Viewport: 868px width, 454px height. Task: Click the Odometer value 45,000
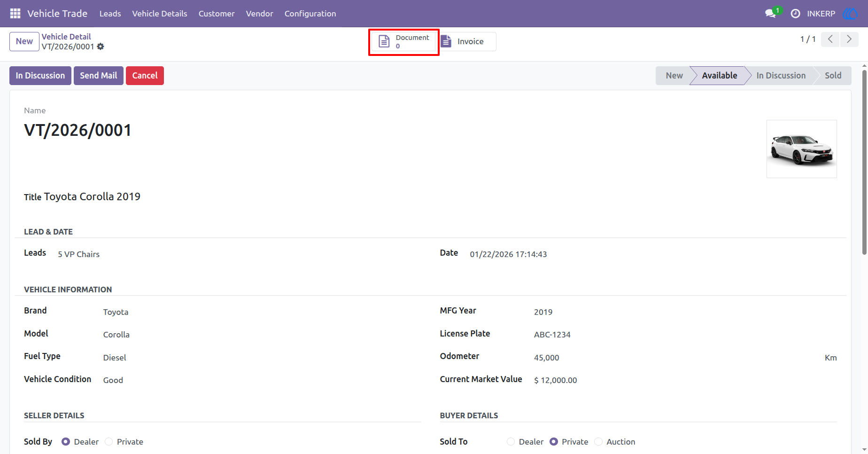click(547, 358)
